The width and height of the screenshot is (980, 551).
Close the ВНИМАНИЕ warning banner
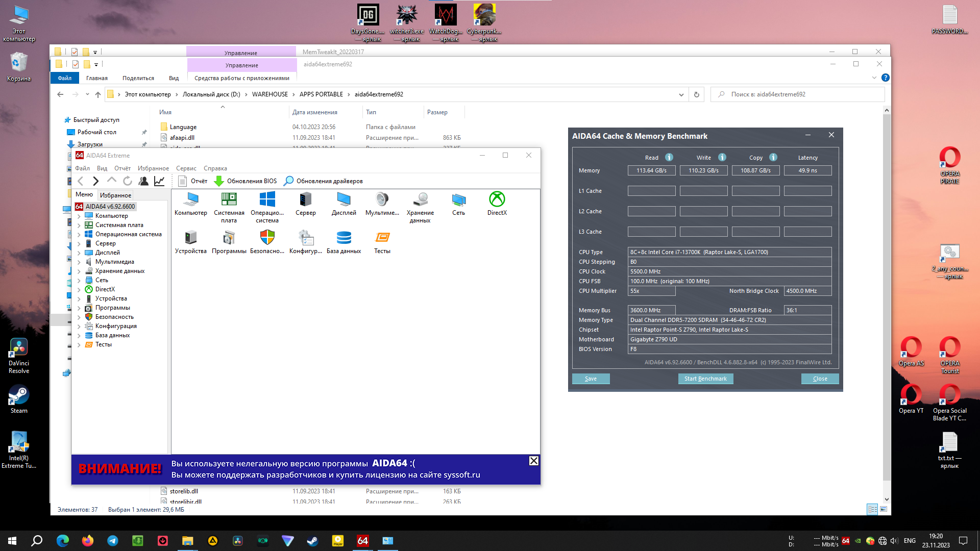(x=533, y=461)
